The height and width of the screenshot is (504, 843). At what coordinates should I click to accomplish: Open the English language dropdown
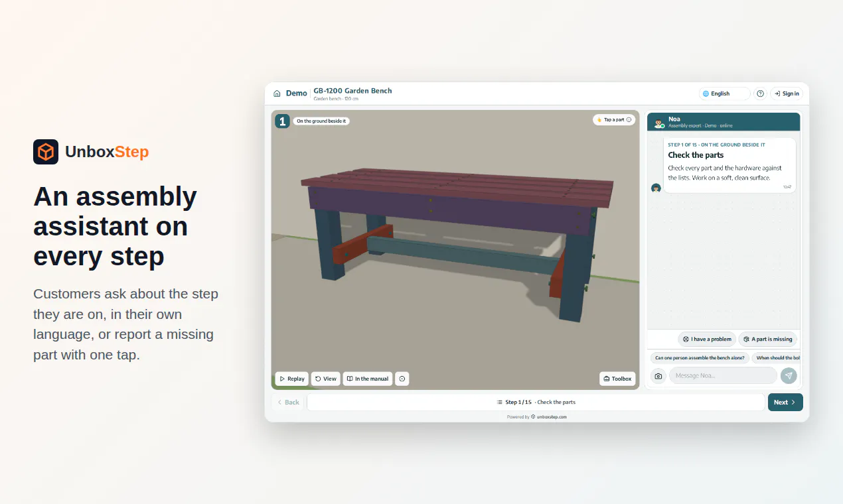(724, 94)
